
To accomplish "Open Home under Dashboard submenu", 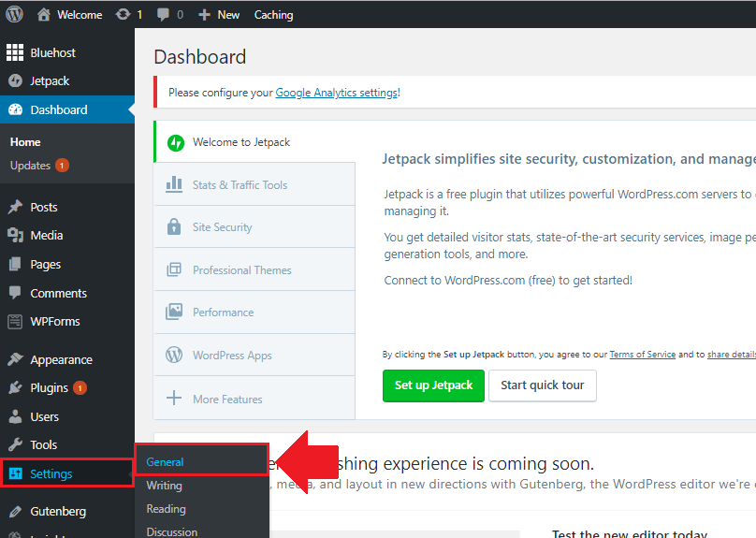I will click(x=25, y=142).
